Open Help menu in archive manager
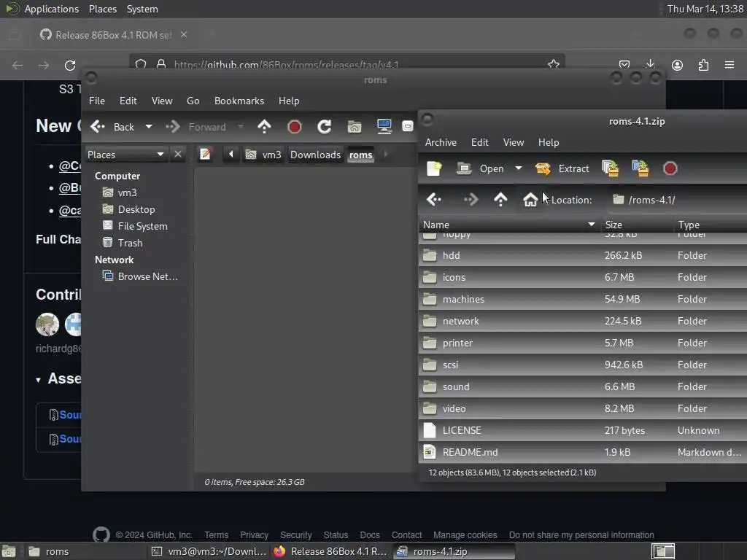Viewport: 747px width, 560px height. coord(549,142)
